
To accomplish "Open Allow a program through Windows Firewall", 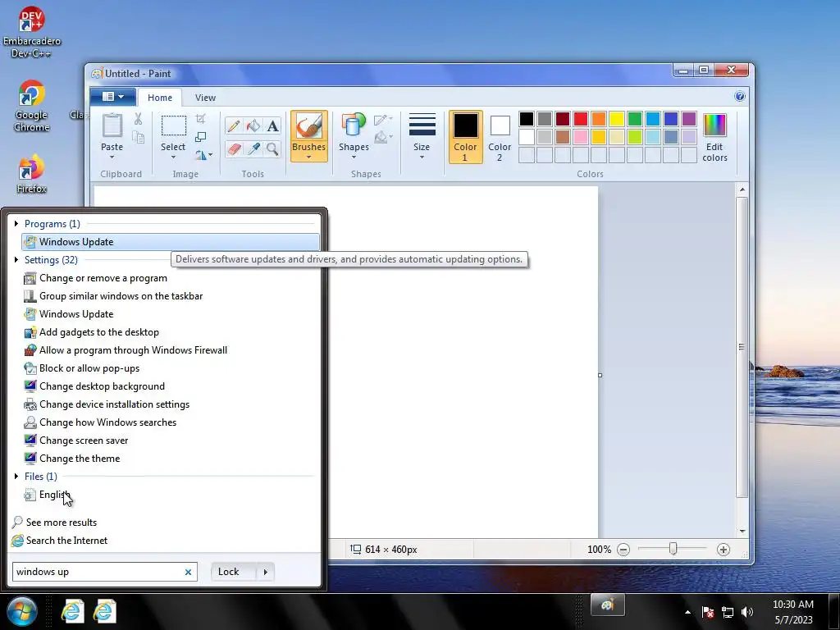I will click(x=171, y=349).
